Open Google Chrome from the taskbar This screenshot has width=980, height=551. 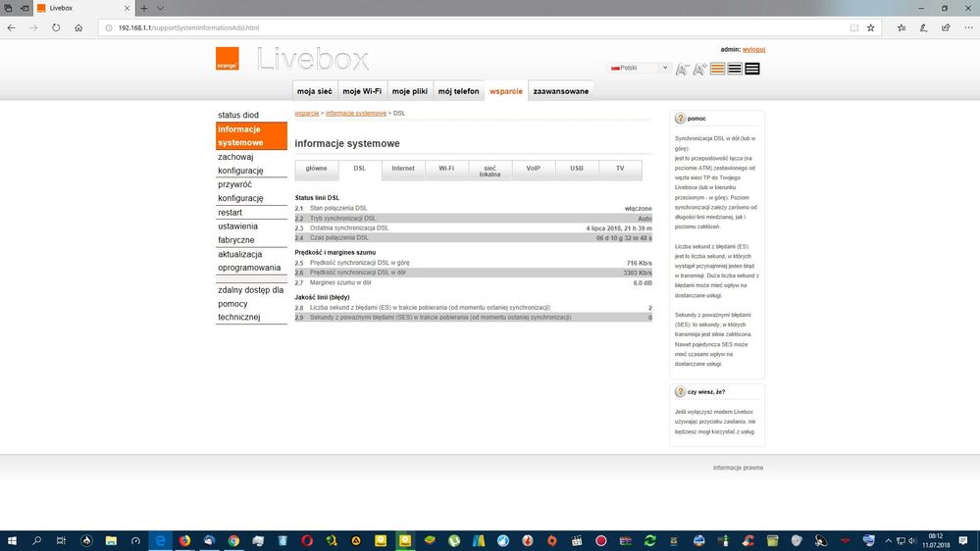coord(233,541)
